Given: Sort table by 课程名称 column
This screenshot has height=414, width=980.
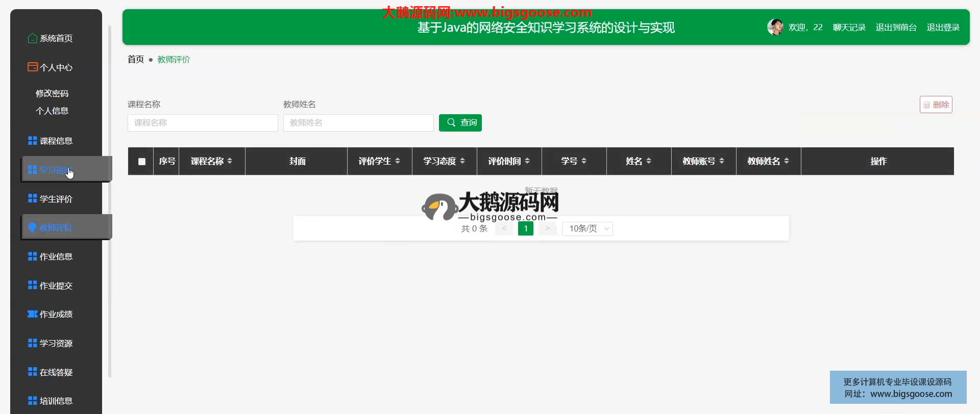Looking at the screenshot, I should (230, 161).
